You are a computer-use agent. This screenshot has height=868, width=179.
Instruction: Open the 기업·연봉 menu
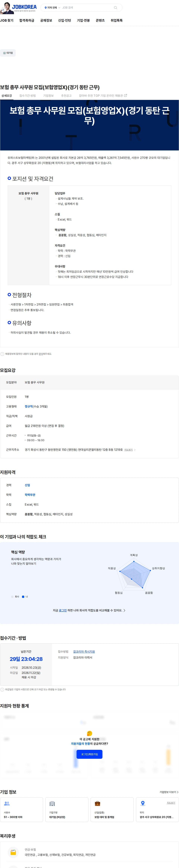point(83,21)
